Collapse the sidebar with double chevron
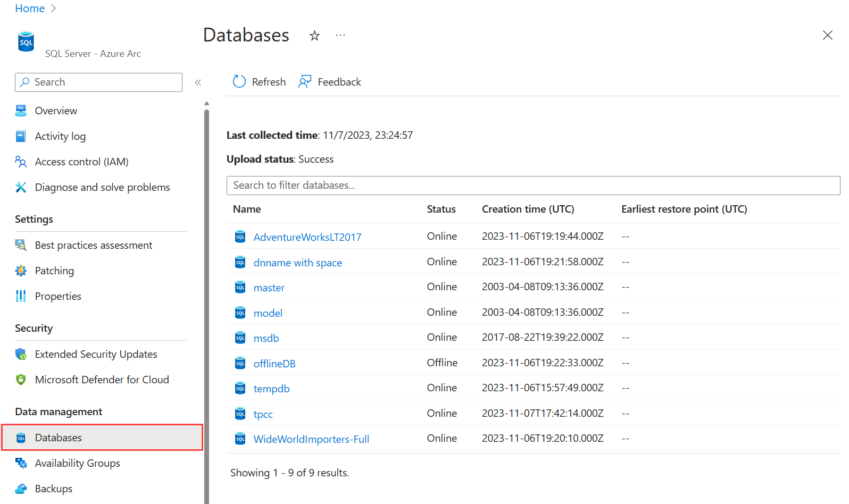849x504 pixels. pos(198,82)
